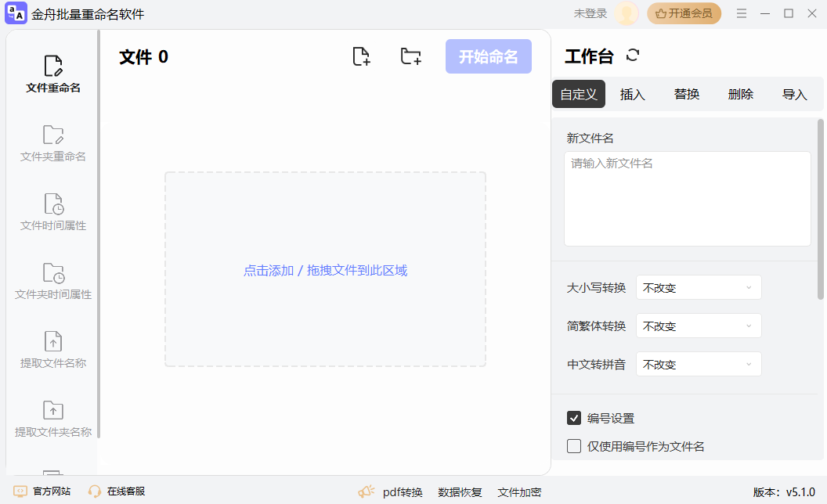Viewport: 827px width, 504px height.
Task: Click the 版本: v5.1.0 text
Action: [784, 492]
